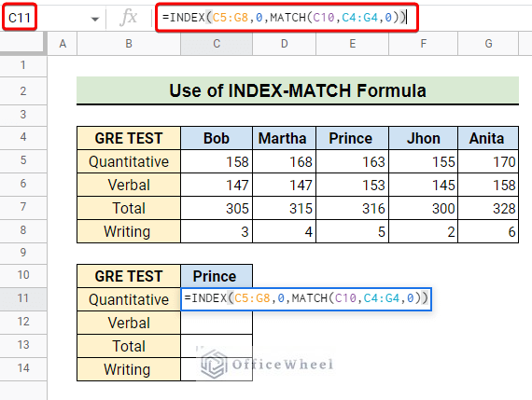Select Jhon's Quantitative score 155

tap(423, 161)
